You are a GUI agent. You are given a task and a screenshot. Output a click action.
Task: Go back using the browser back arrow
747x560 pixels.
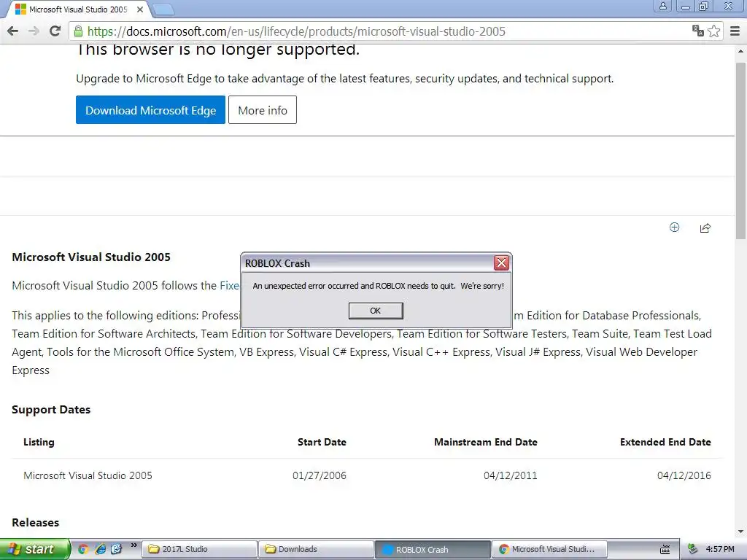point(13,31)
